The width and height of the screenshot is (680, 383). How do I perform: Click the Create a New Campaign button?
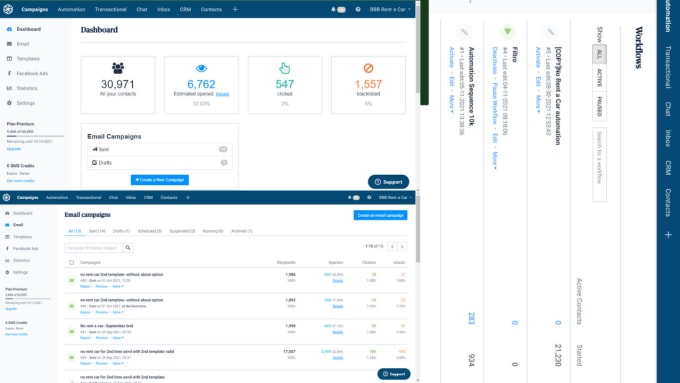pyautogui.click(x=160, y=180)
